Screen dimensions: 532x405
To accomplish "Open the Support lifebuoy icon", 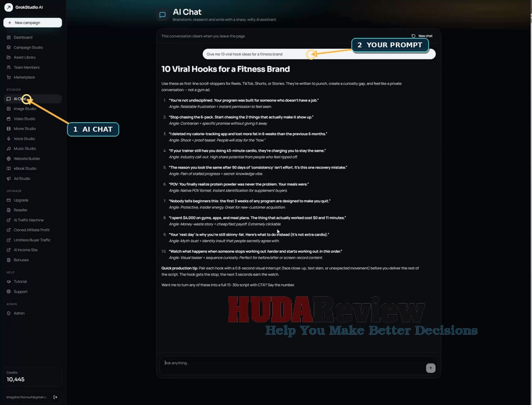I will 8,292.
